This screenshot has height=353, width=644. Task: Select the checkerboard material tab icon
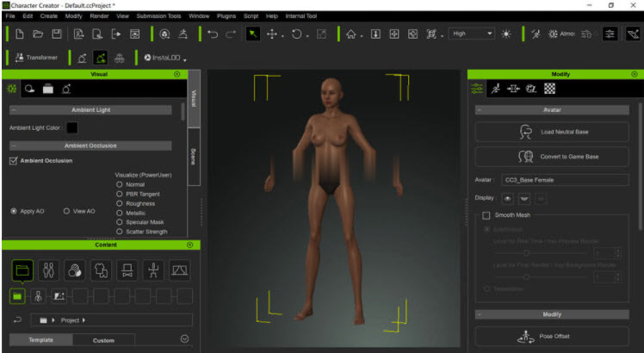(x=549, y=88)
